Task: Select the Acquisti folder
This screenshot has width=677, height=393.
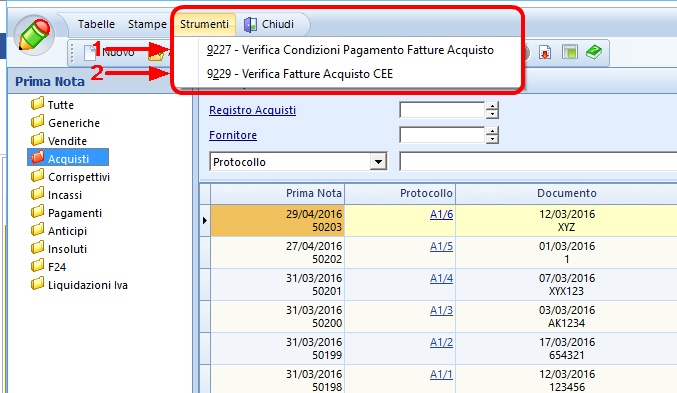Action: click(68, 158)
